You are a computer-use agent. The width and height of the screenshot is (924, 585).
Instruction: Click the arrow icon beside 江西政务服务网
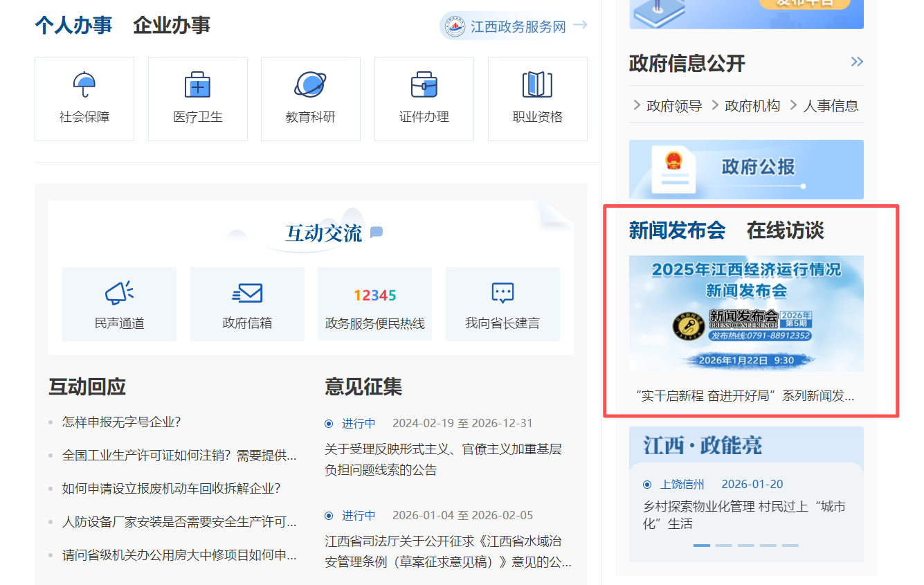tap(580, 26)
